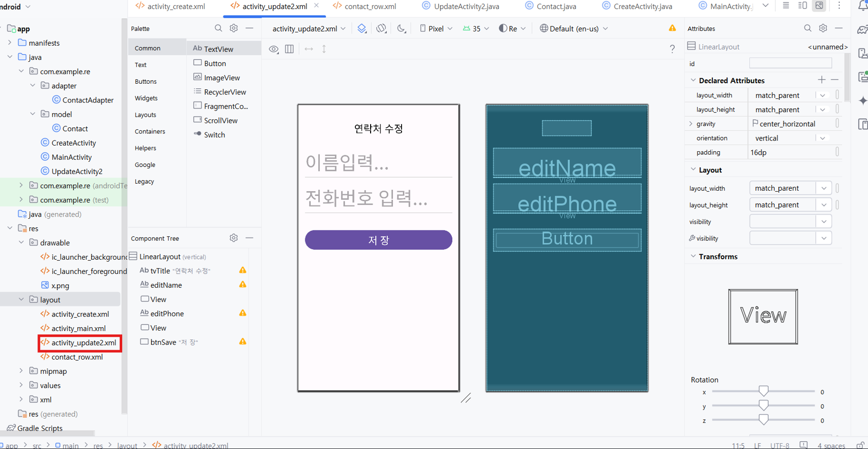Select Buttons palette category

tap(146, 81)
